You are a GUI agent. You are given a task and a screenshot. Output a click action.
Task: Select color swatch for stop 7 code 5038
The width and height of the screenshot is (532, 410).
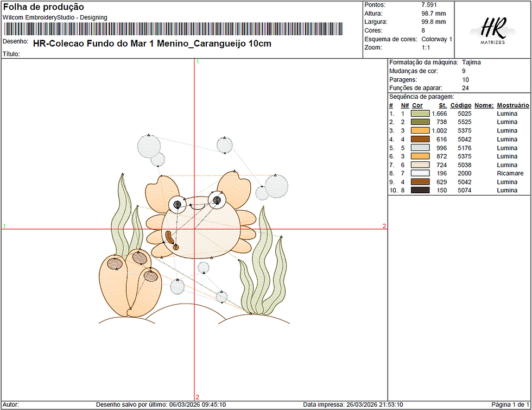point(420,165)
